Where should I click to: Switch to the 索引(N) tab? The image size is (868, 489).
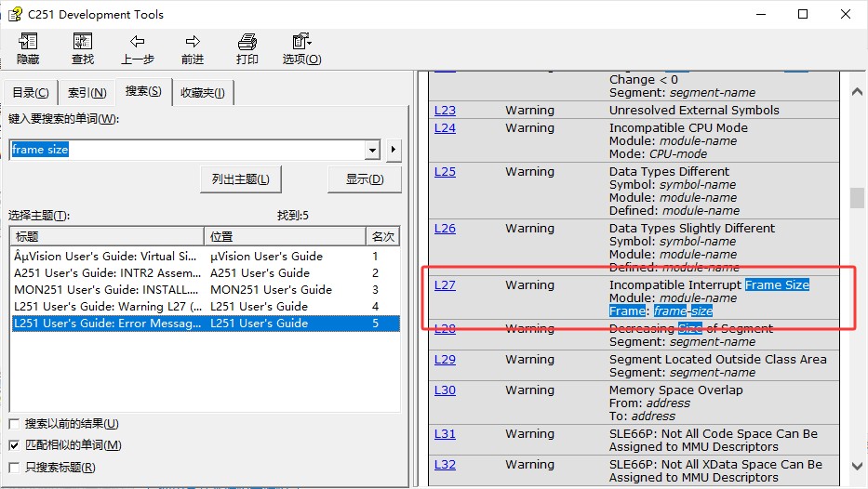[x=87, y=93]
